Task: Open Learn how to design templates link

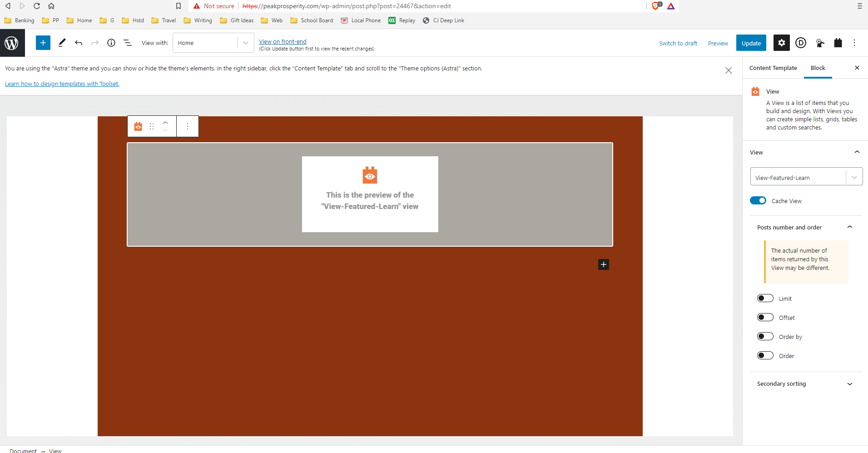Action: pyautogui.click(x=62, y=84)
